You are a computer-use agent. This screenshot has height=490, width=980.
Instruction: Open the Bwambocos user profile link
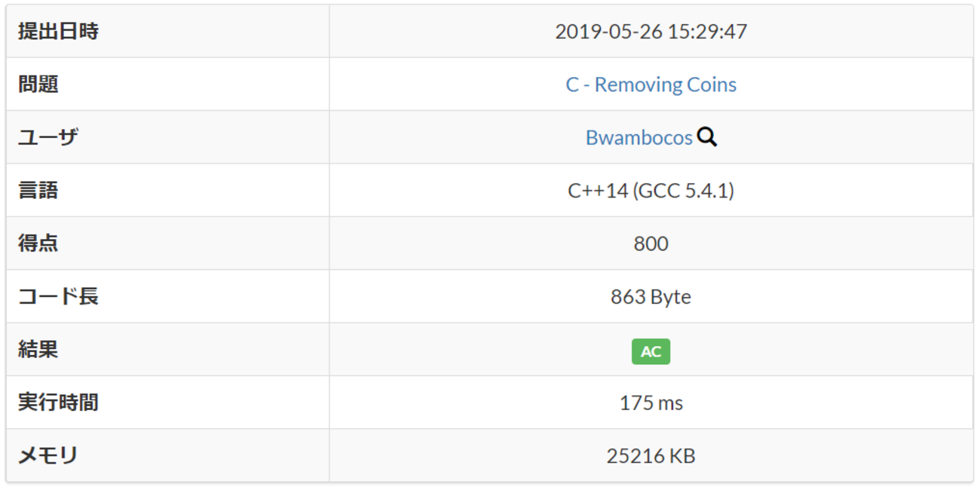point(639,138)
